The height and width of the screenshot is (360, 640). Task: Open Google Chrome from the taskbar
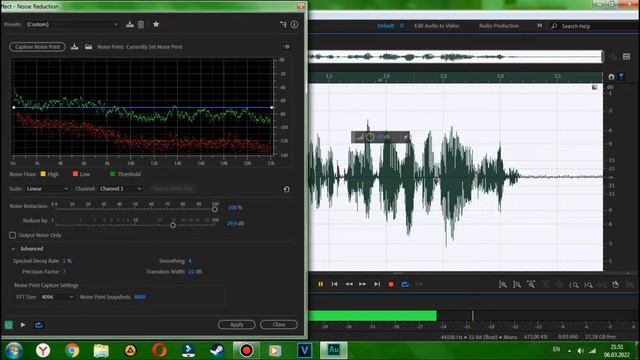tap(72, 350)
